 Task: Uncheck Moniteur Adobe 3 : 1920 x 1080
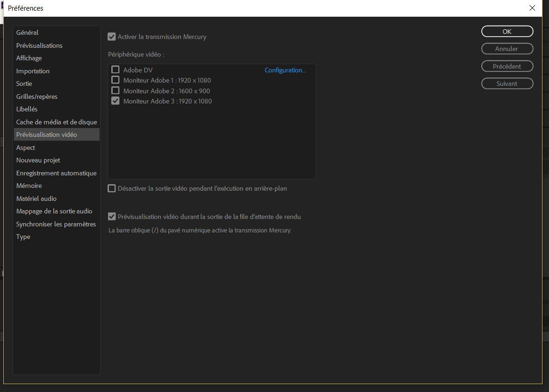click(x=115, y=101)
